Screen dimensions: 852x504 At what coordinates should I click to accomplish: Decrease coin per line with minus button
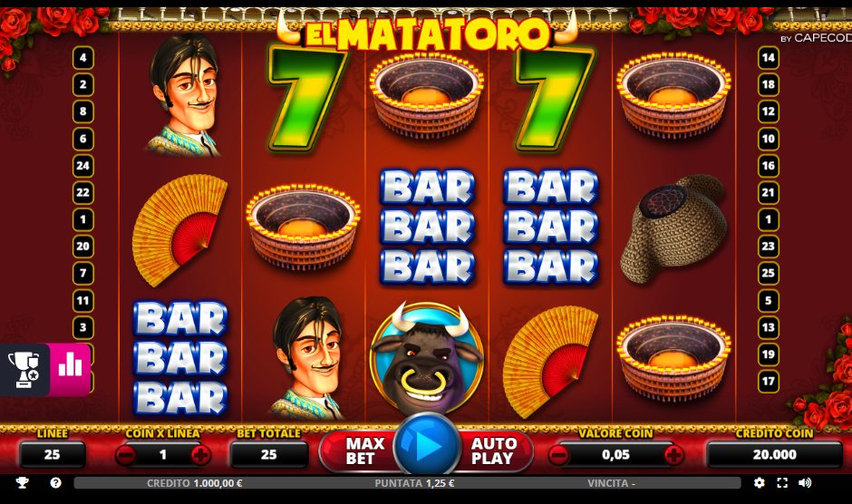point(124,455)
